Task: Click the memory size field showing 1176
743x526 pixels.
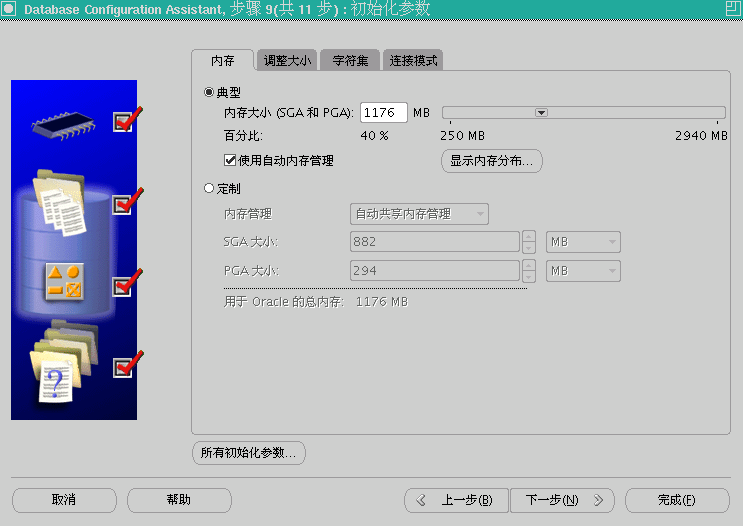Action: [384, 113]
